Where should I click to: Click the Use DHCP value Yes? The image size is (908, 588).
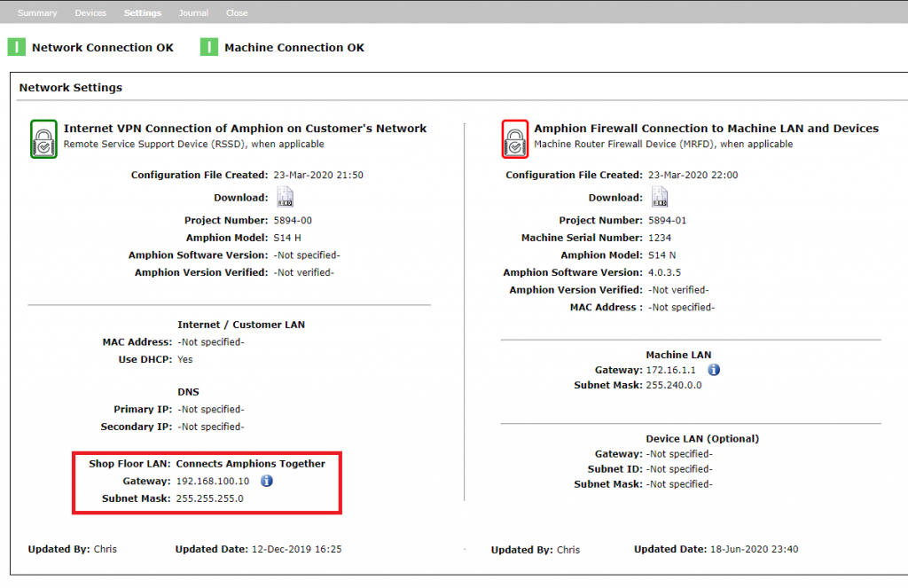pyautogui.click(x=184, y=359)
